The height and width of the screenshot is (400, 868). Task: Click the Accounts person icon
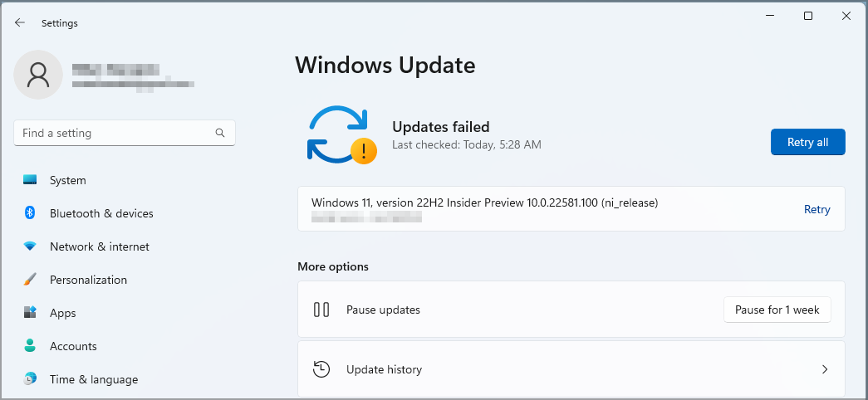30,346
